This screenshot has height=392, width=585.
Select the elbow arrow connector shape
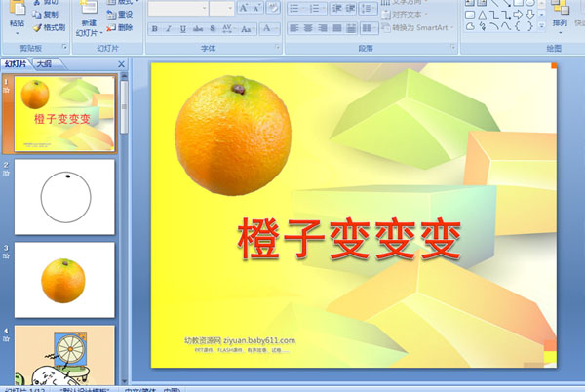click(505, 15)
